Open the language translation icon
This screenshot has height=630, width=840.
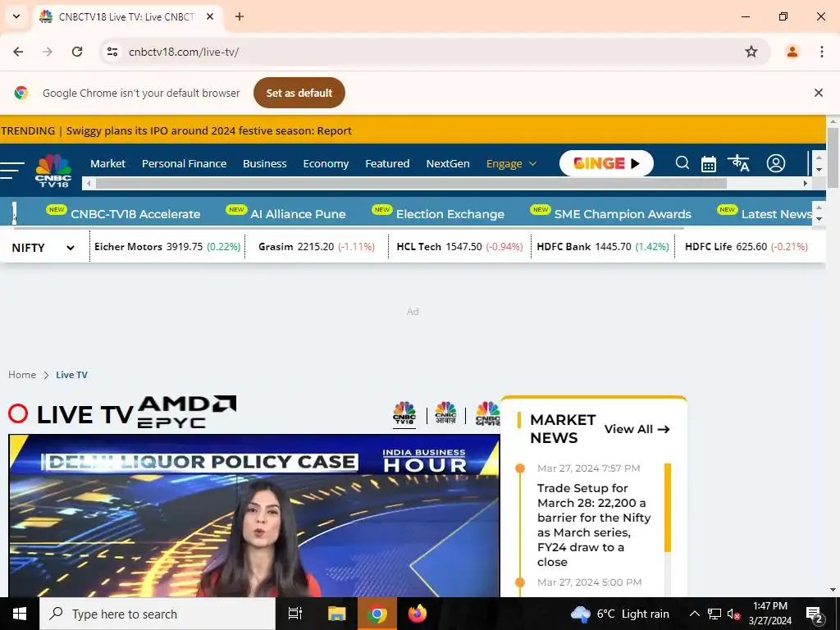[x=738, y=163]
